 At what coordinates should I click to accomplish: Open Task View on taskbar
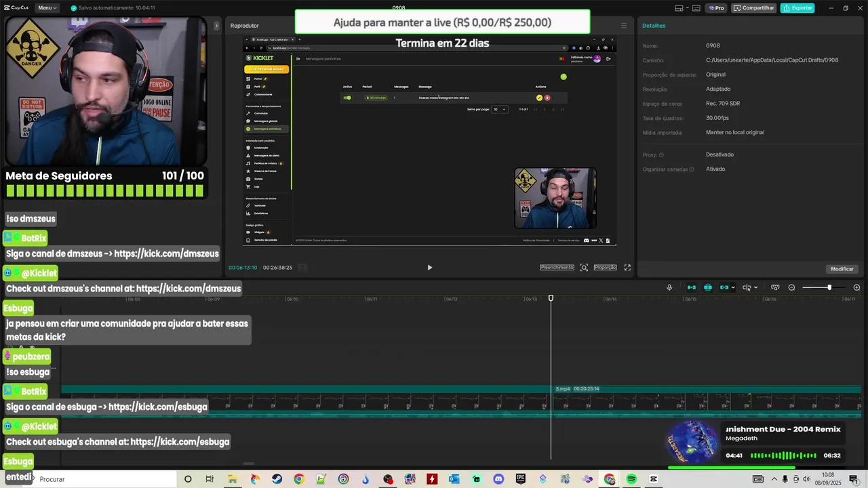[210, 479]
